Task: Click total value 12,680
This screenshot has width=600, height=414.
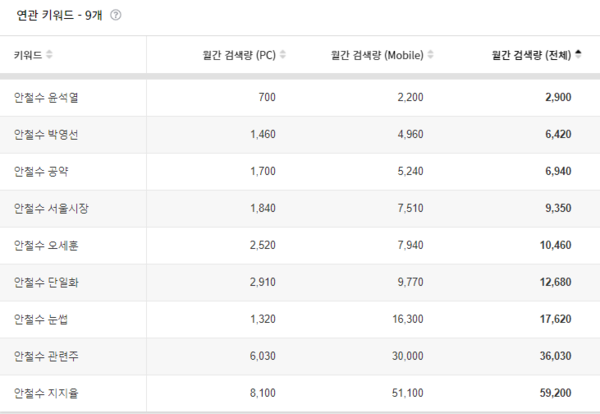Action: 556,282
